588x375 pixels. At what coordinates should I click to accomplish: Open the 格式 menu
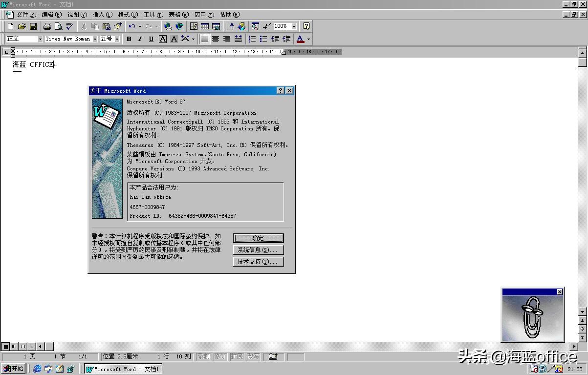[128, 15]
